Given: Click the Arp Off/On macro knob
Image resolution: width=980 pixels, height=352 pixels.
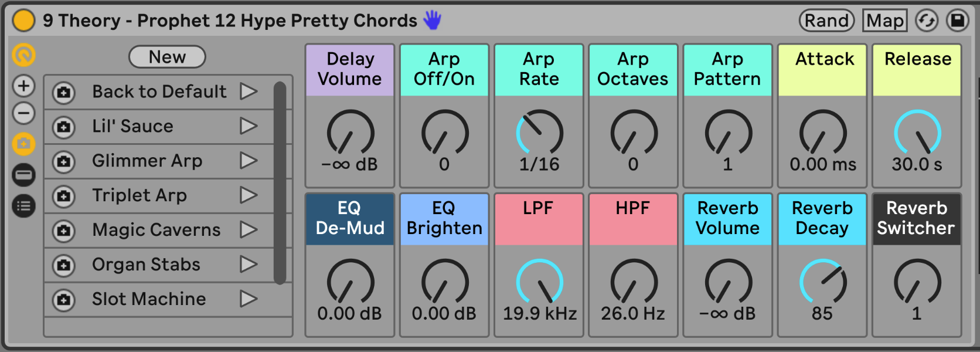Looking at the screenshot, I should tap(444, 133).
